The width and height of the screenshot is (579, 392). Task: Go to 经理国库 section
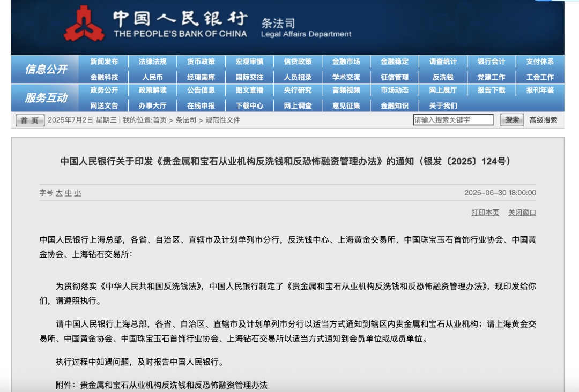201,77
